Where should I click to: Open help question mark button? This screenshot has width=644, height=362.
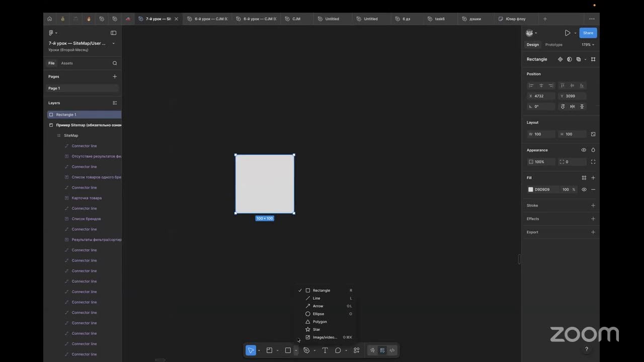point(586,349)
